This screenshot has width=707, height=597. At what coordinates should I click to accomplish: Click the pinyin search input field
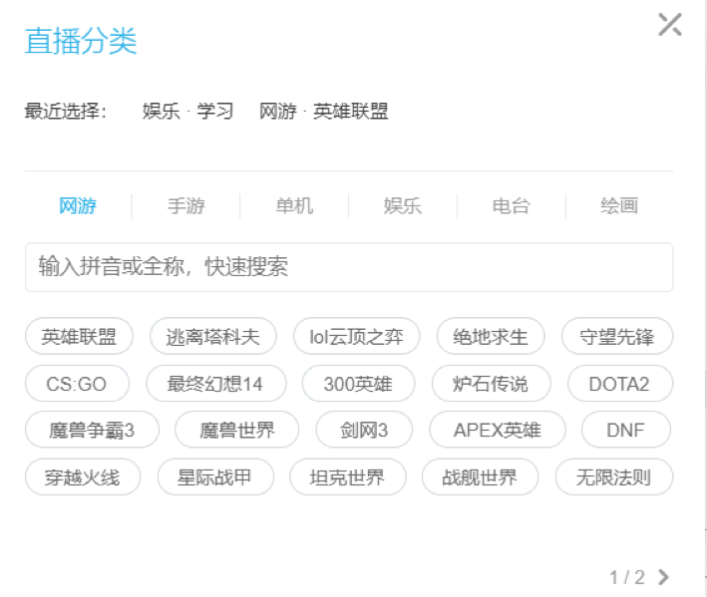tap(349, 267)
